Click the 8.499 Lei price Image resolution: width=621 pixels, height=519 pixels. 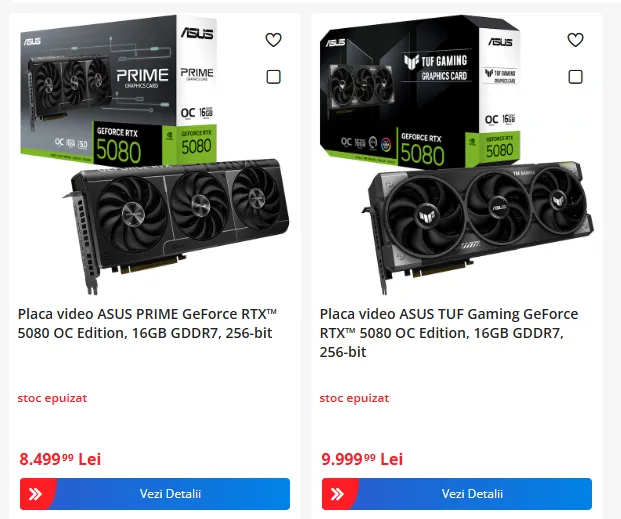(x=60, y=459)
